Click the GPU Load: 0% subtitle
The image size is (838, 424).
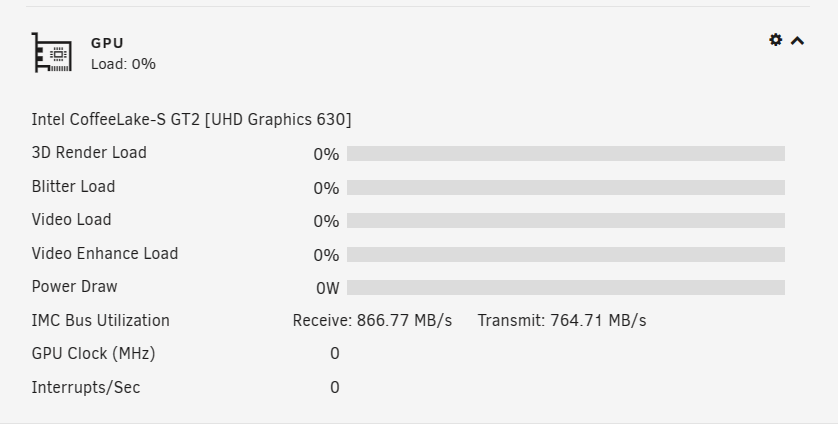coord(123,64)
